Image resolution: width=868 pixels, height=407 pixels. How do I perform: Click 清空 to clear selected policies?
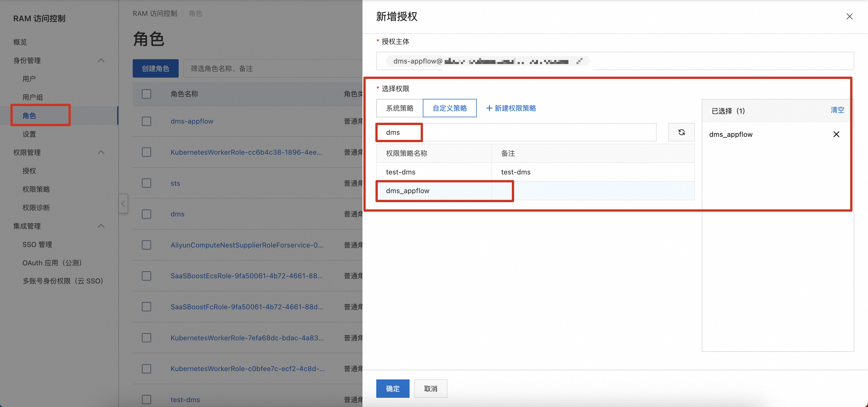point(837,110)
